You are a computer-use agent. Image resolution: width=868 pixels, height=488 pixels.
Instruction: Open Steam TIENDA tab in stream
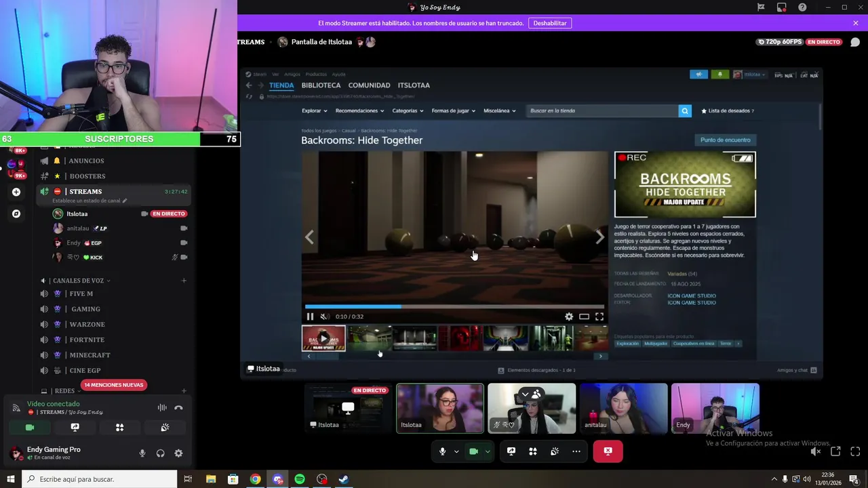pos(281,85)
